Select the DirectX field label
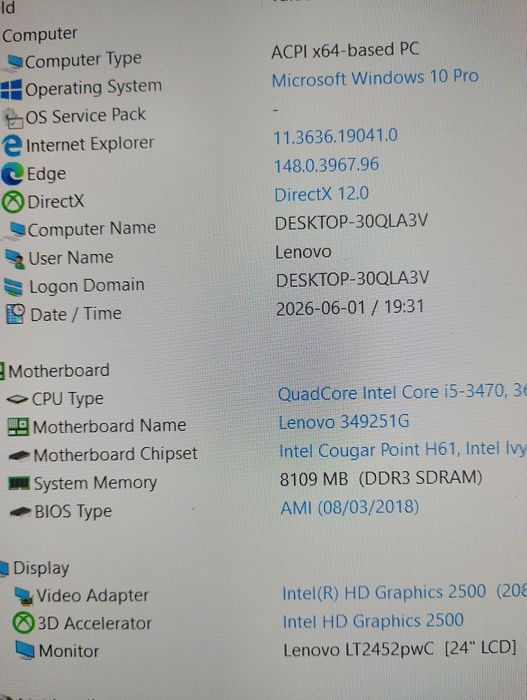 [56, 202]
